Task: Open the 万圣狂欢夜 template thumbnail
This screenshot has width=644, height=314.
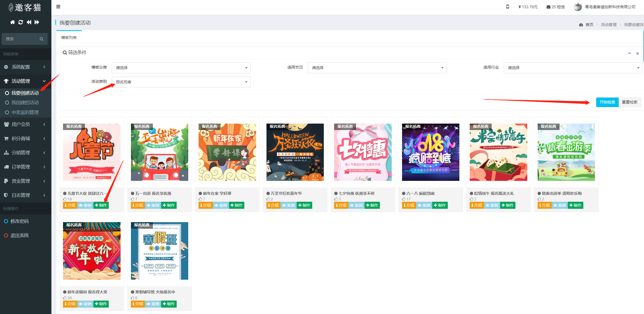Action: (x=295, y=152)
